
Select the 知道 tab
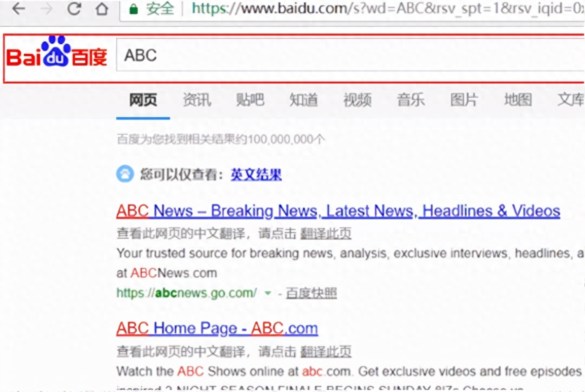[x=304, y=100]
